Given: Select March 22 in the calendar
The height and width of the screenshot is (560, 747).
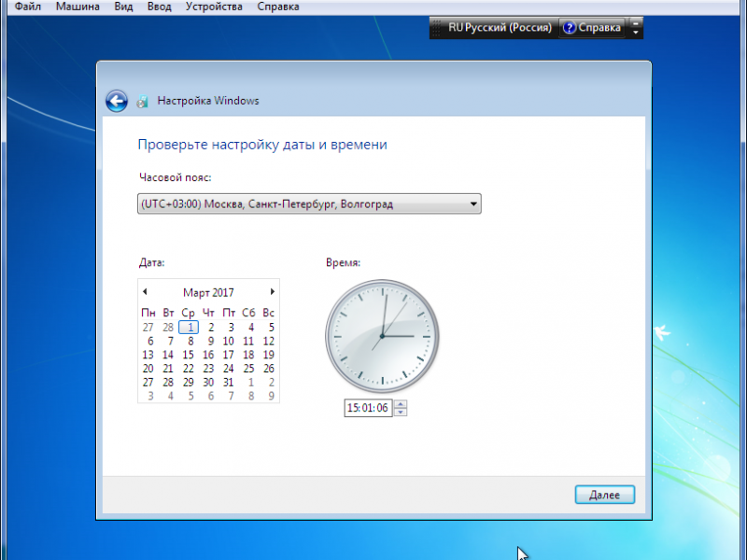Looking at the screenshot, I should [189, 369].
